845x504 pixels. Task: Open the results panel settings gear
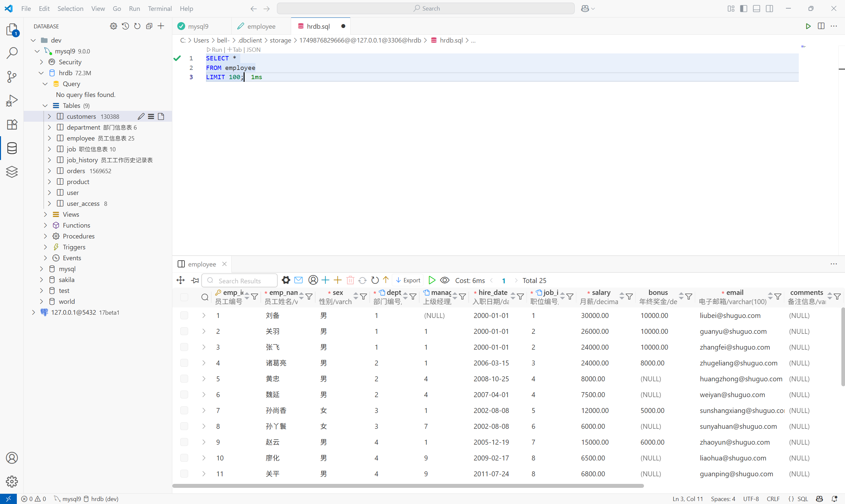click(286, 280)
